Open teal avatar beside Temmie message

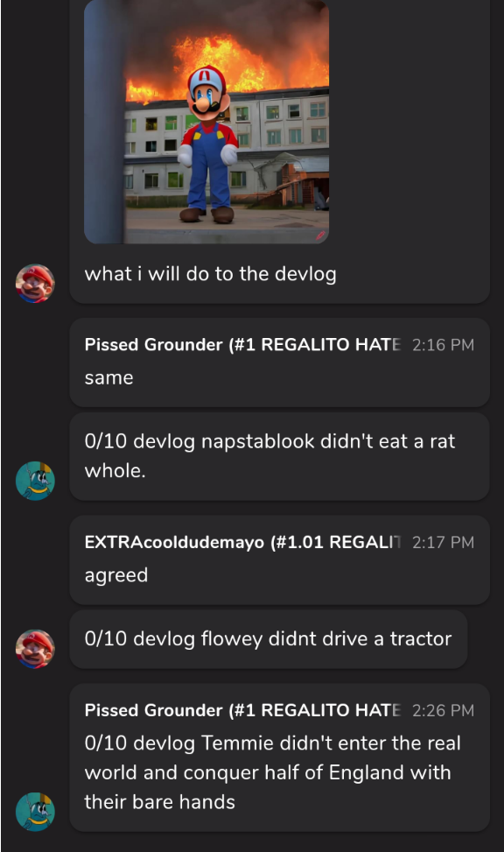pos(35,812)
